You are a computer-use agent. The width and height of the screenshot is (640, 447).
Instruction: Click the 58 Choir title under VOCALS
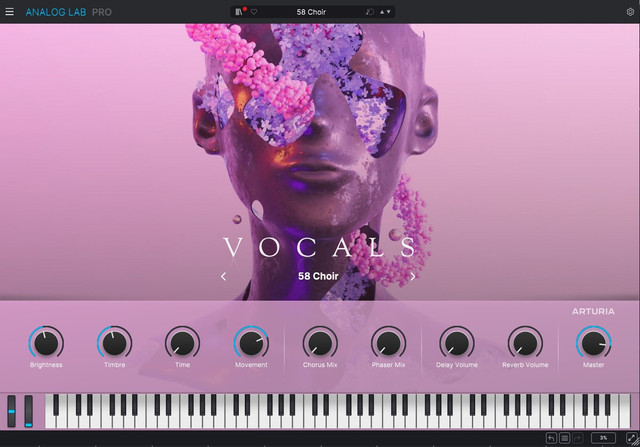[x=318, y=276]
